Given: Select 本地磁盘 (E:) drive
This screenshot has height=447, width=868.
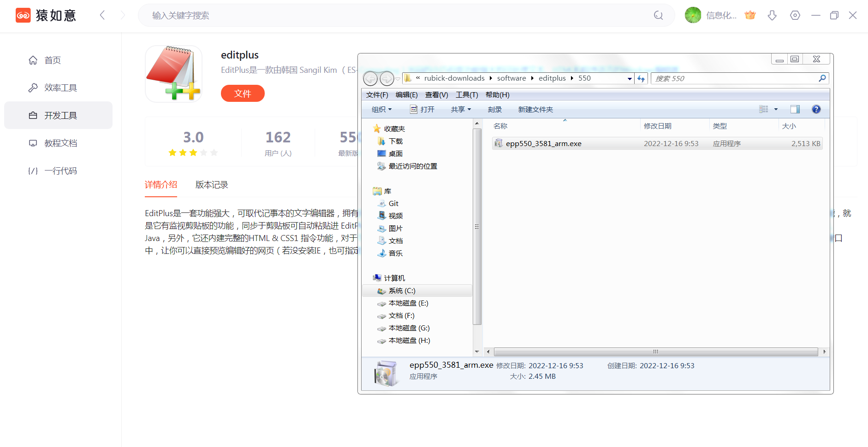Looking at the screenshot, I should [x=408, y=303].
